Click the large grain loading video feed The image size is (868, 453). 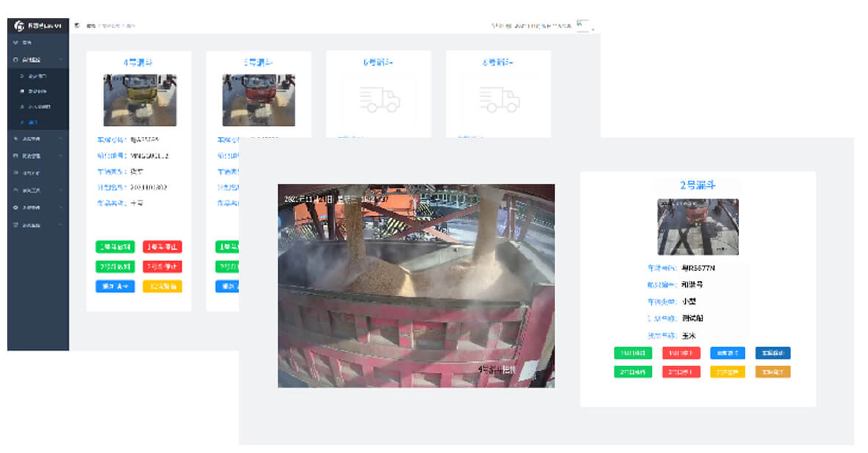pos(416,285)
